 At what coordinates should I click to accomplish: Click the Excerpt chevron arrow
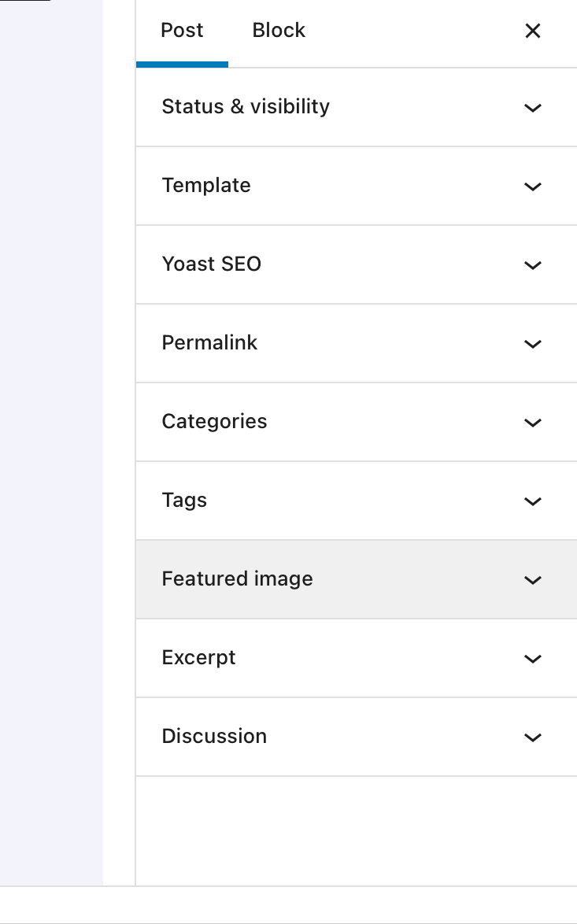click(x=533, y=659)
